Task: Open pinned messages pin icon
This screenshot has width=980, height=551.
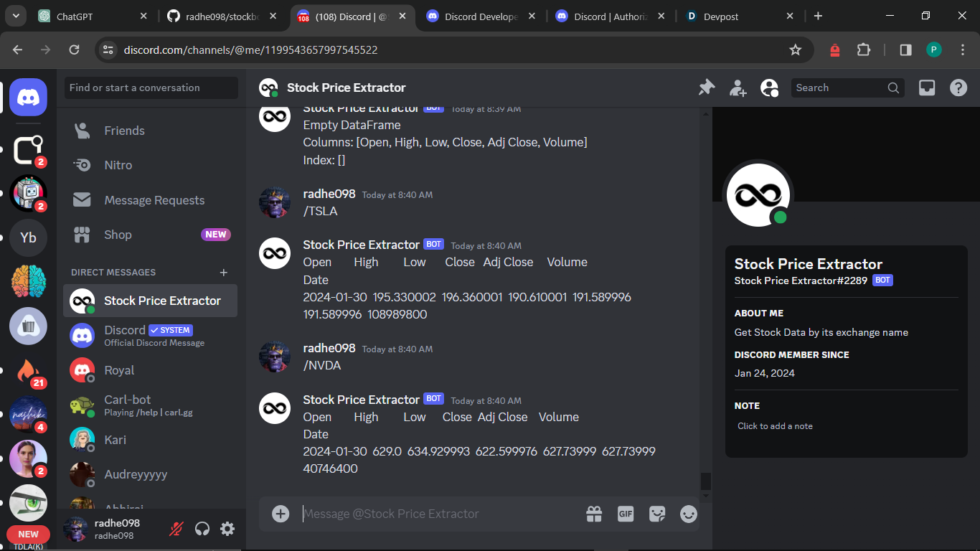Action: pyautogui.click(x=707, y=88)
